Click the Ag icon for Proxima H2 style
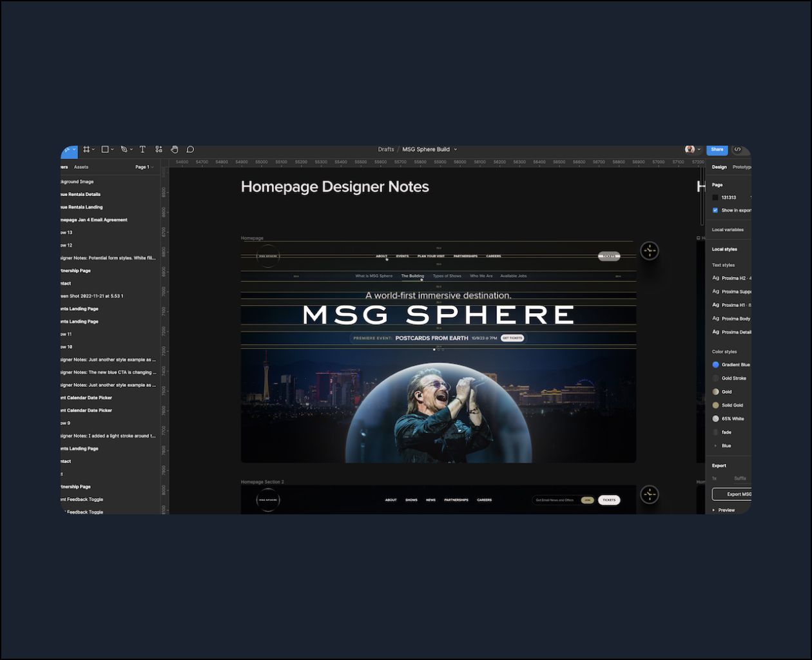The image size is (812, 660). (715, 278)
